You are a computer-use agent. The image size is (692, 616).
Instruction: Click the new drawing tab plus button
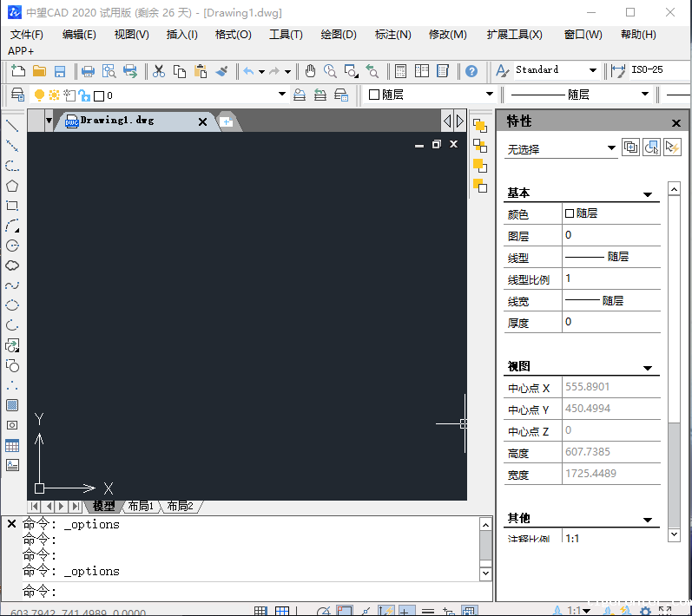tap(226, 121)
